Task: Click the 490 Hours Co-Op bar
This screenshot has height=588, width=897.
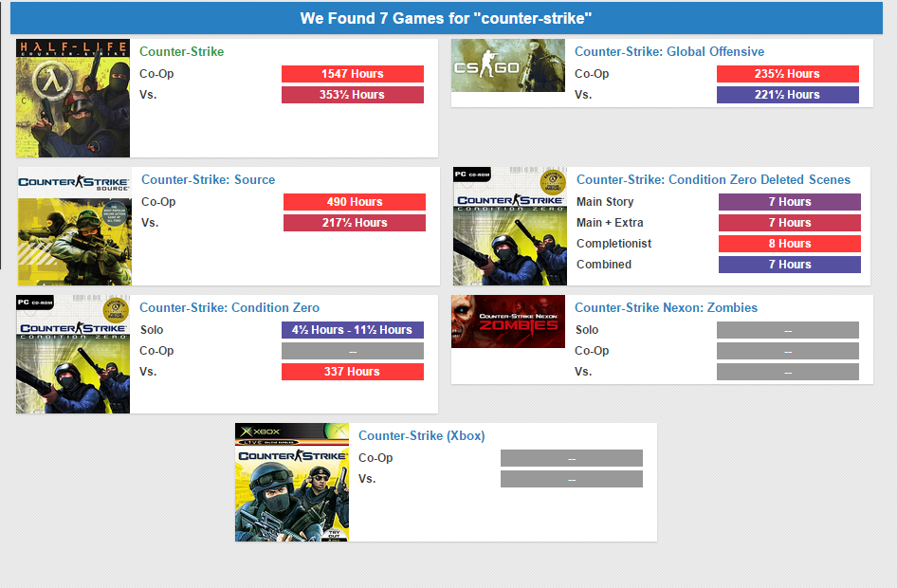Action: click(x=355, y=202)
